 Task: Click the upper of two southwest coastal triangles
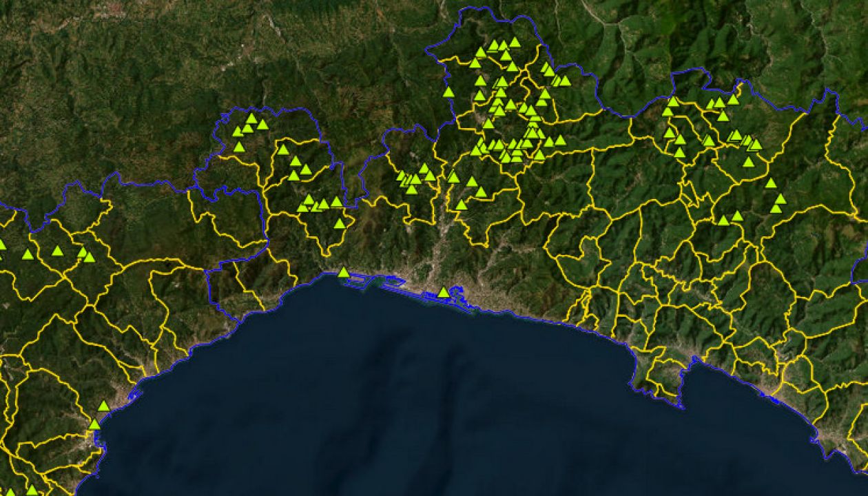[x=103, y=406]
